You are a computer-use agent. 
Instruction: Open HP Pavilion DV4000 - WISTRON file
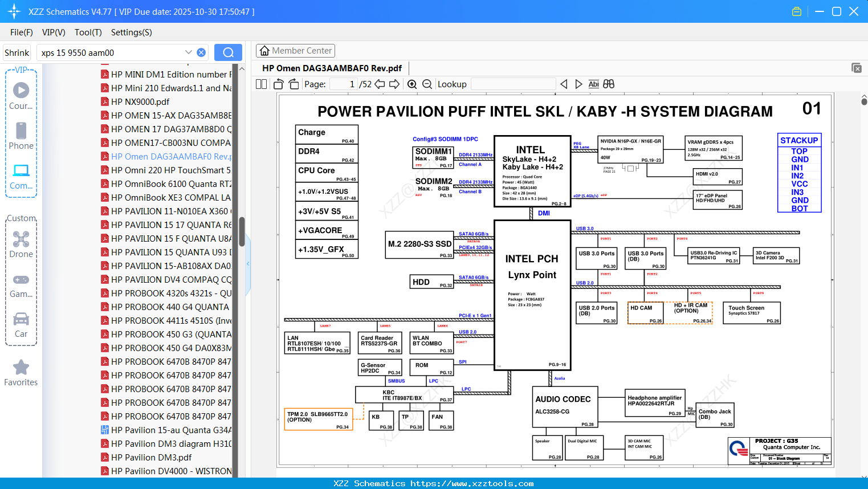pos(166,471)
